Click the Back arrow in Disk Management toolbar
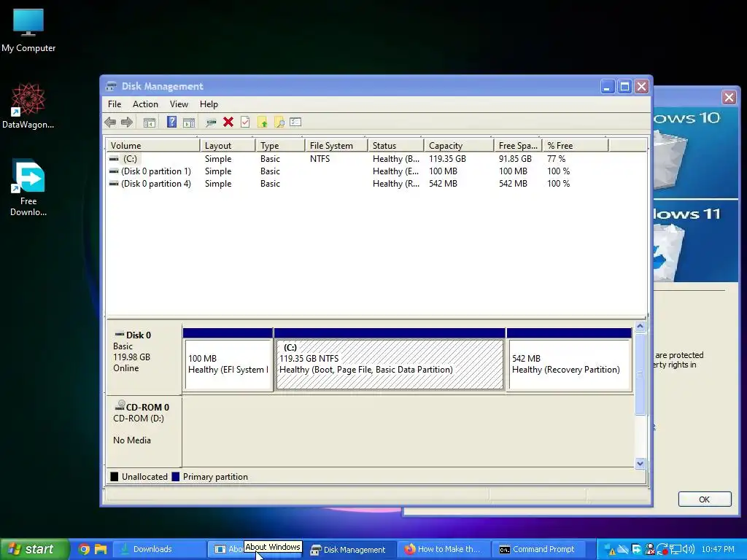 point(110,122)
